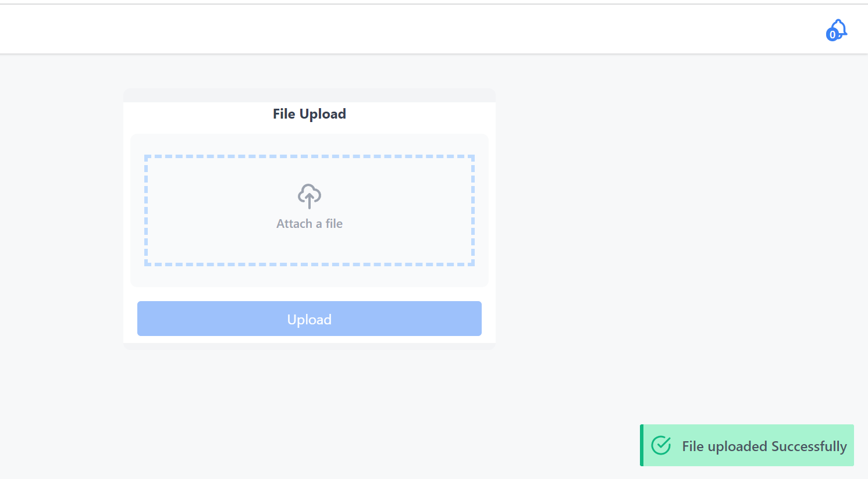This screenshot has width=868, height=479.
Task: Tap the success circle icon on the toast
Action: tap(661, 445)
